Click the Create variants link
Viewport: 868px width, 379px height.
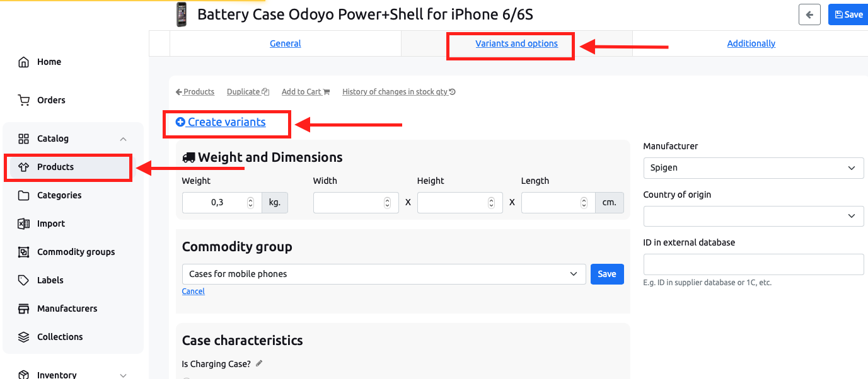pos(221,122)
